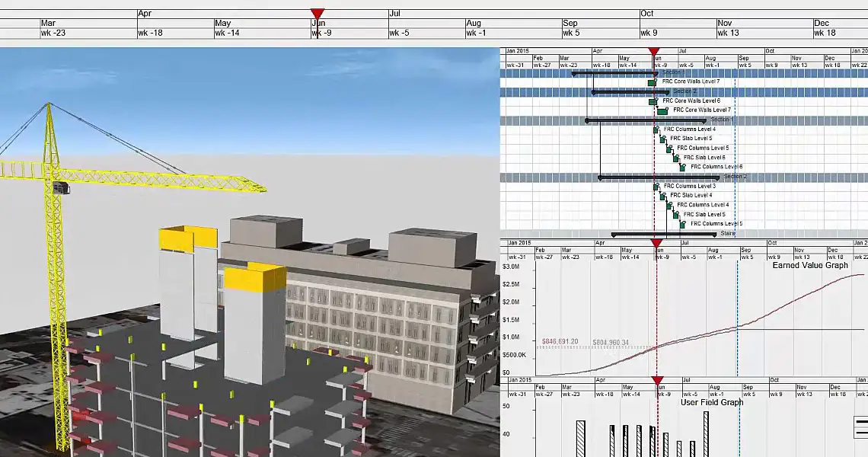Click red marker above User Field Graph
868x457 pixels.
pyautogui.click(x=657, y=380)
